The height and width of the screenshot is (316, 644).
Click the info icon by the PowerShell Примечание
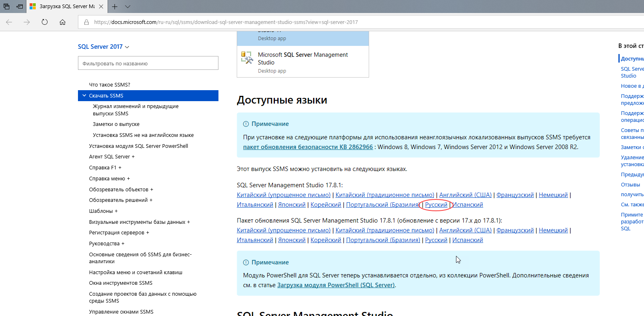[246, 262]
